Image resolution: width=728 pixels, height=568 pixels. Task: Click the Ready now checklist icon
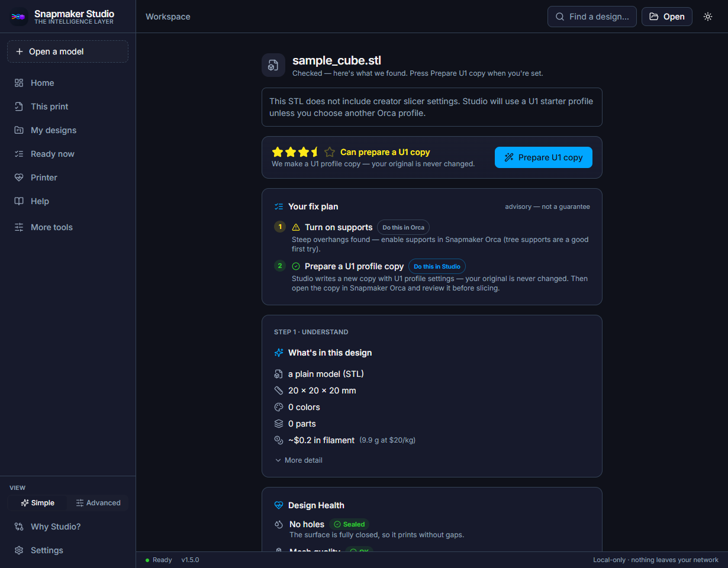coord(19,154)
